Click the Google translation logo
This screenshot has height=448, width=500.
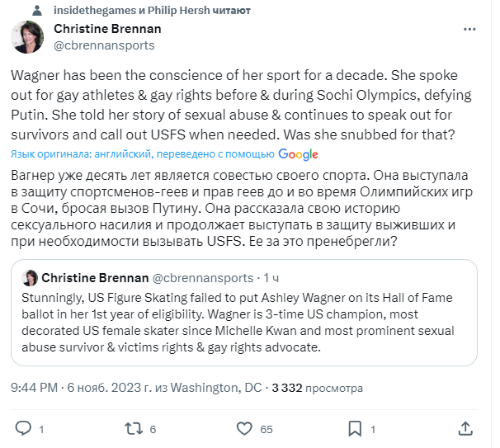pos(298,154)
